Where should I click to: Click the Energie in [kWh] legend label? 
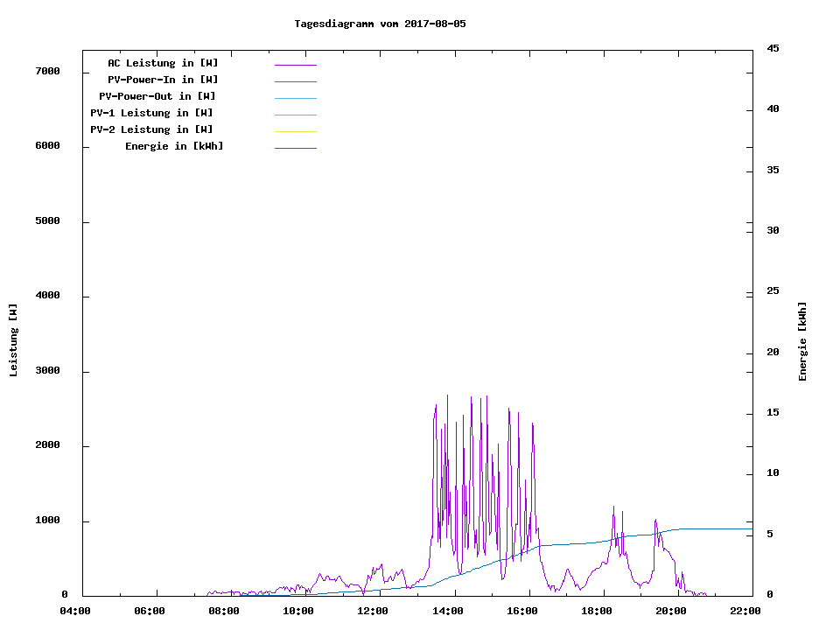pos(174,146)
